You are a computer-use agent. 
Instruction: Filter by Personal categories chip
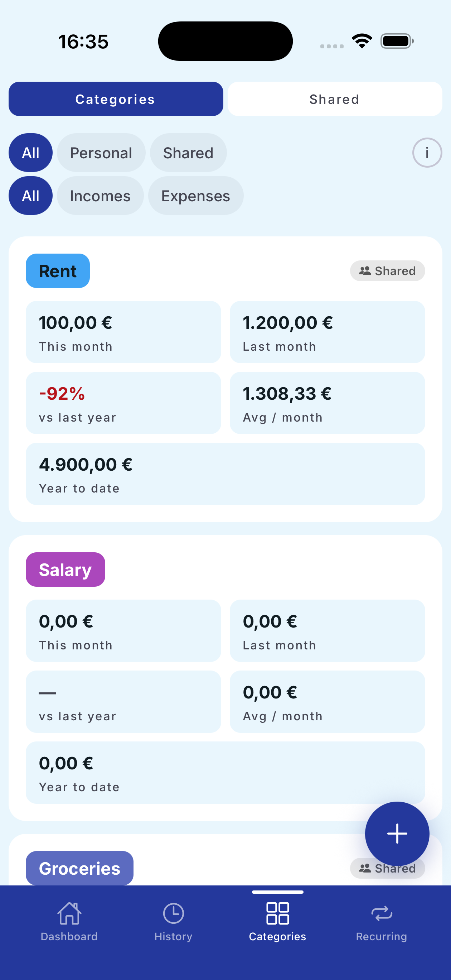101,153
